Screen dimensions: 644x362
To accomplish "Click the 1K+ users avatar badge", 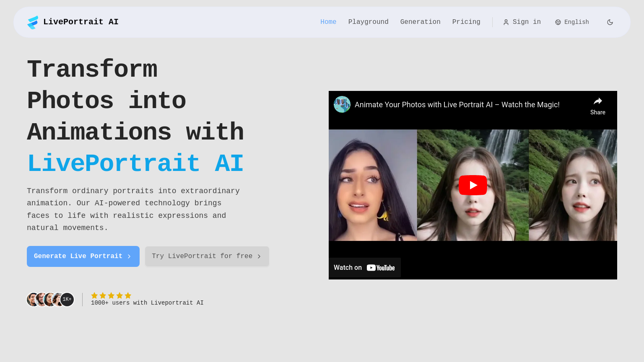I will pyautogui.click(x=67, y=299).
